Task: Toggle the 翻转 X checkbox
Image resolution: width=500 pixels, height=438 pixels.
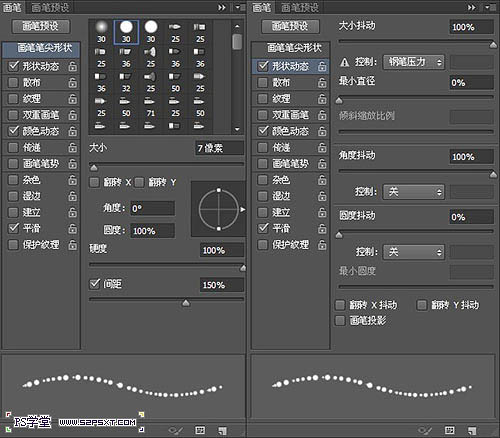Action: coord(95,182)
